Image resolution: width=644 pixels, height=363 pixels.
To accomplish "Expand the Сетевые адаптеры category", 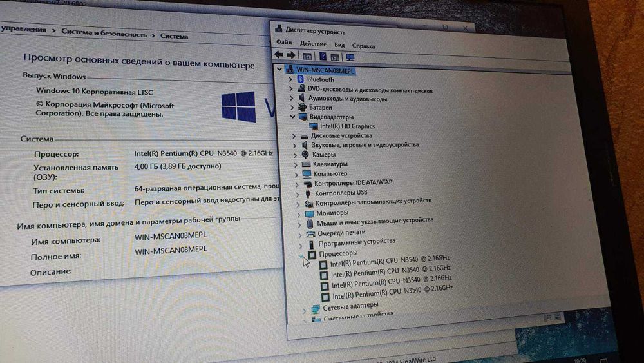I will (x=305, y=311).
